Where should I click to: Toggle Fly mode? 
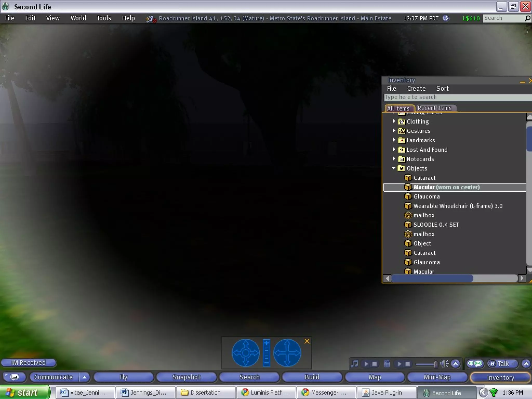pos(123,377)
